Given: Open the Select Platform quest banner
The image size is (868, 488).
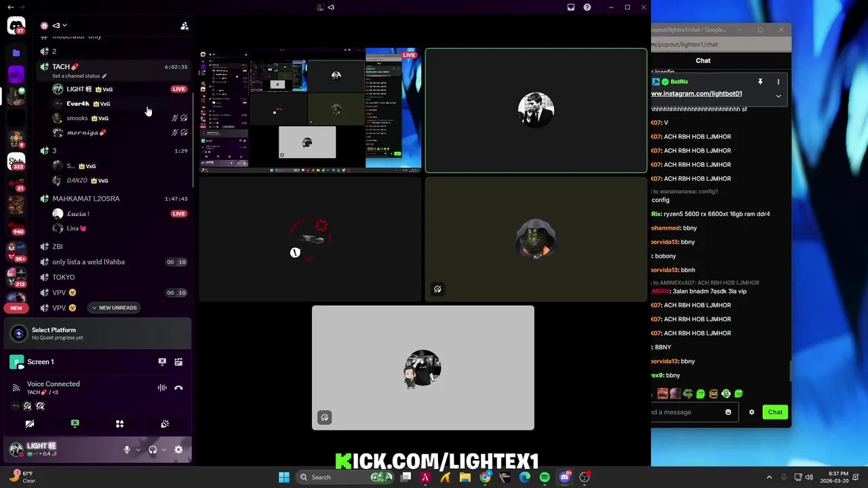Looking at the screenshot, I should point(97,333).
